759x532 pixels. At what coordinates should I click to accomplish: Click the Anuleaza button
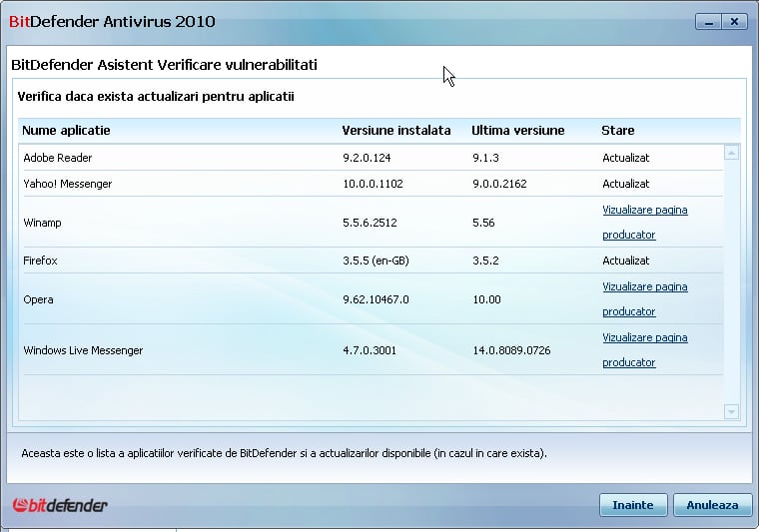pos(712,505)
